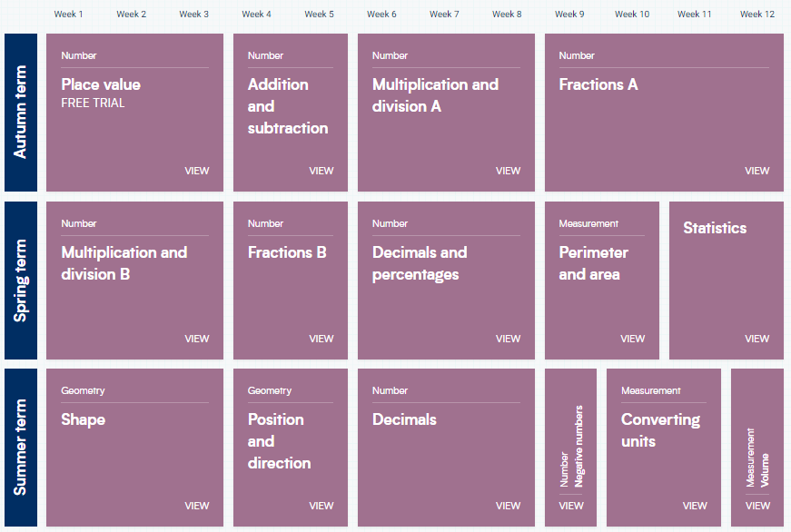Open the Statistics unit title
This screenshot has width=791, height=532.
[715, 228]
